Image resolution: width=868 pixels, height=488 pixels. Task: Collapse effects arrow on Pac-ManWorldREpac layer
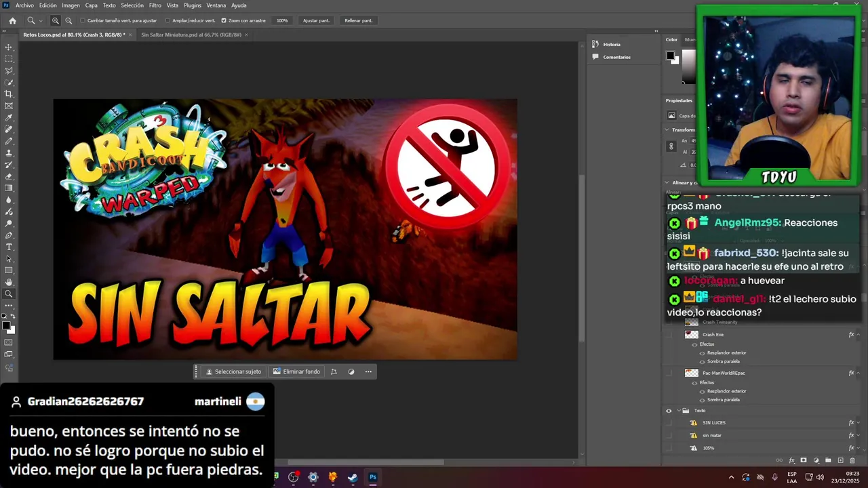[x=859, y=373]
